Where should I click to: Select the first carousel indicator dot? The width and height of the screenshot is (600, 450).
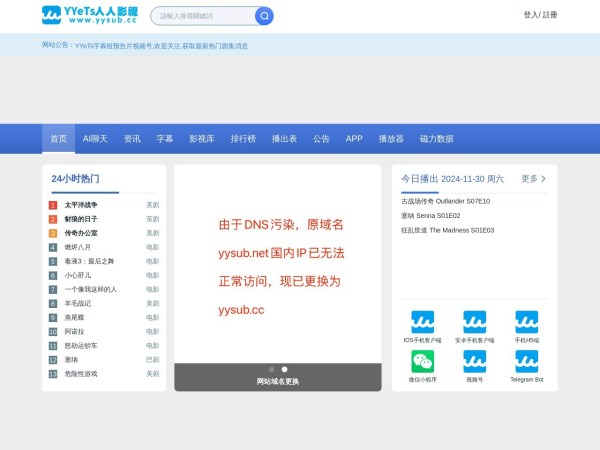(271, 369)
